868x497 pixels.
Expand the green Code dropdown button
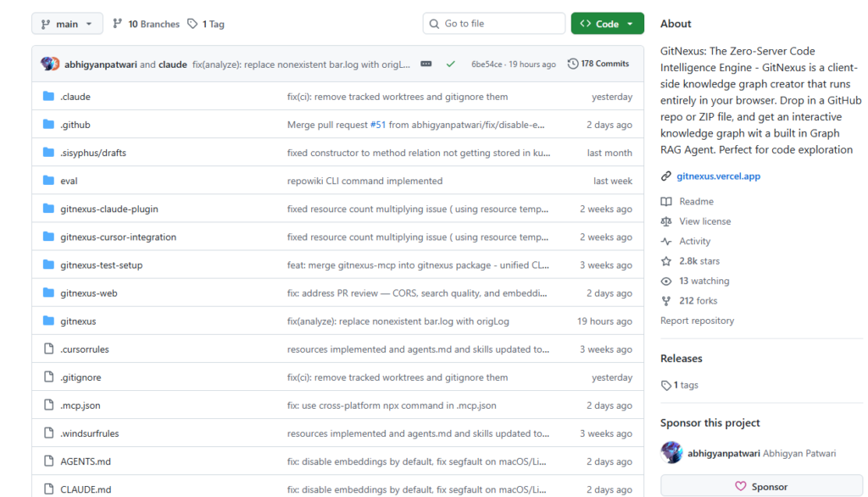pyautogui.click(x=607, y=24)
